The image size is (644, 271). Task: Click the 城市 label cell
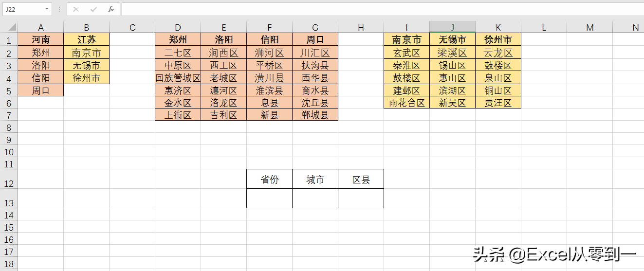click(x=315, y=179)
